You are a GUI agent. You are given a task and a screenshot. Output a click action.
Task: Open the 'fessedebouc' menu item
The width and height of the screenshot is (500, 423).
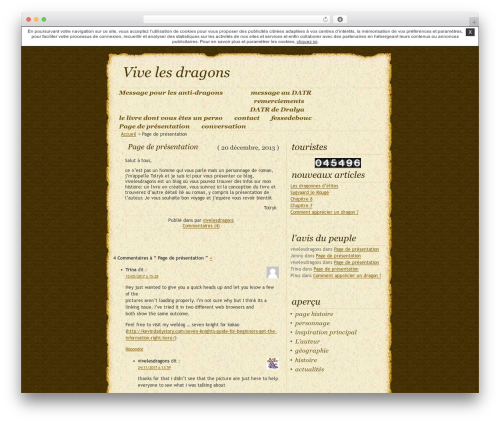[291, 118]
